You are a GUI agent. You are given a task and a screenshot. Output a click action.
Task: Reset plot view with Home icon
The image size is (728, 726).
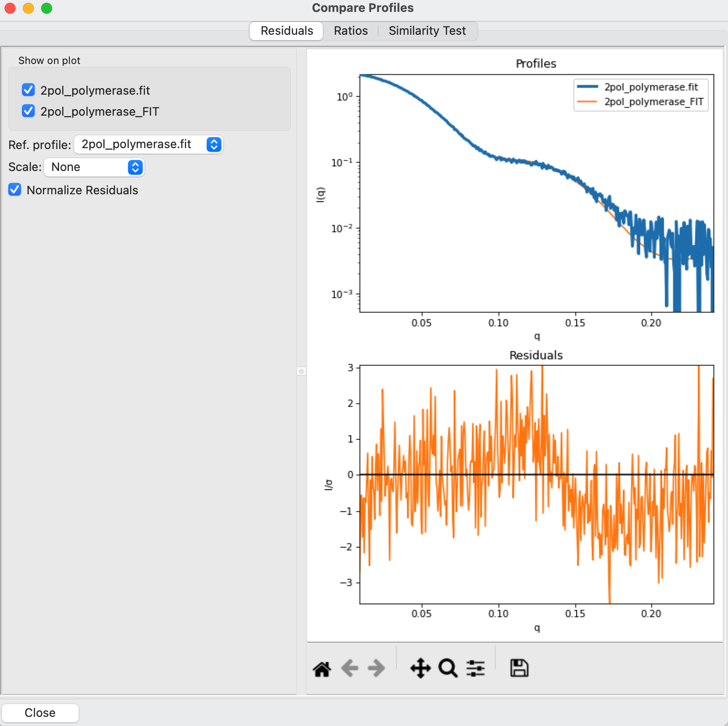322,668
